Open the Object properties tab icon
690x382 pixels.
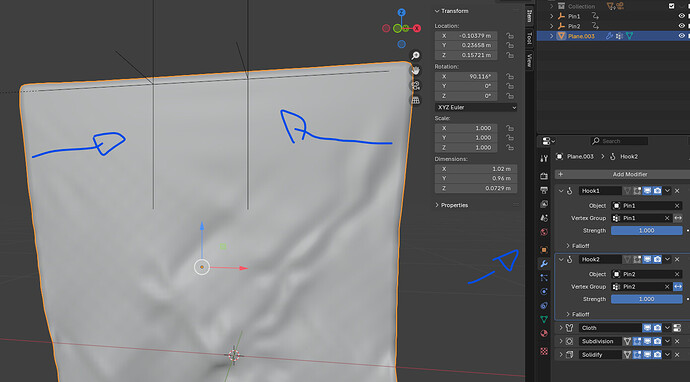(x=544, y=250)
